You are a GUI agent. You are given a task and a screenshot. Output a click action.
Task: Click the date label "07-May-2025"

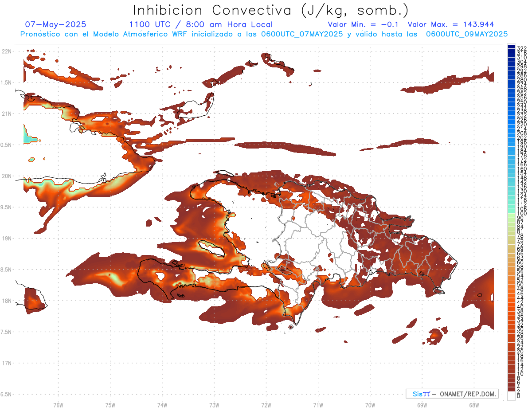coord(56,24)
